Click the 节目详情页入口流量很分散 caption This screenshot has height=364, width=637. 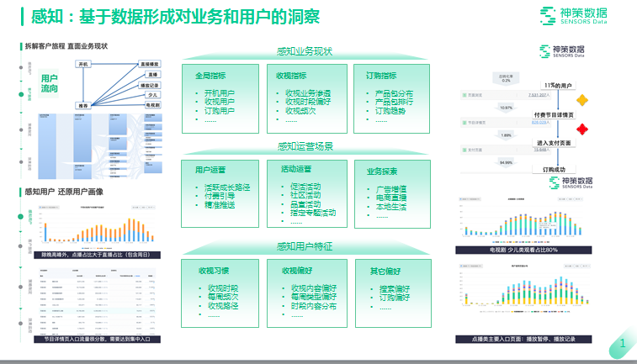pos(97,340)
